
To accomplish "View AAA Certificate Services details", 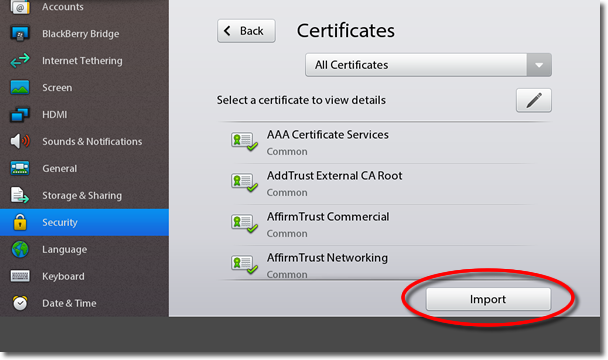I will [x=384, y=143].
